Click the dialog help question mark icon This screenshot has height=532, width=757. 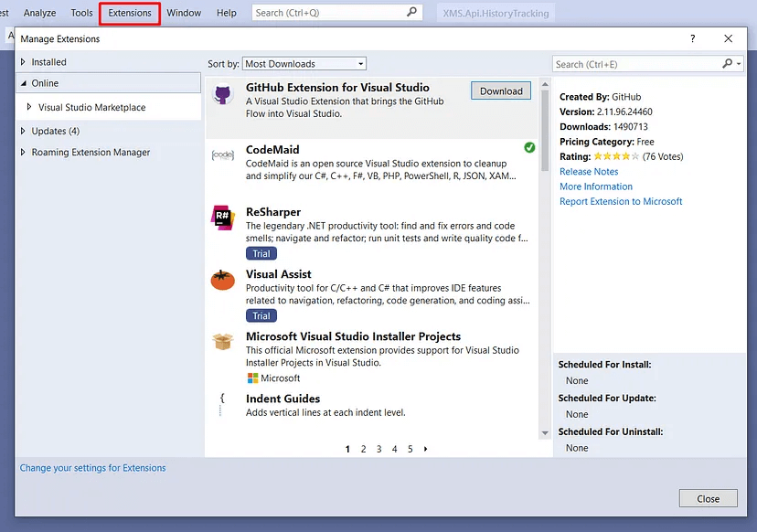click(x=692, y=38)
